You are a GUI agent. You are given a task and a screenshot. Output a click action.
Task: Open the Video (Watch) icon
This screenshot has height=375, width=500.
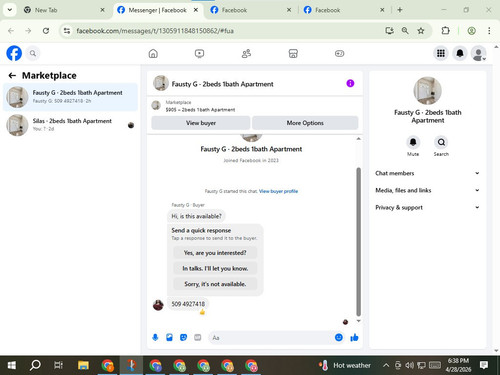click(x=199, y=53)
